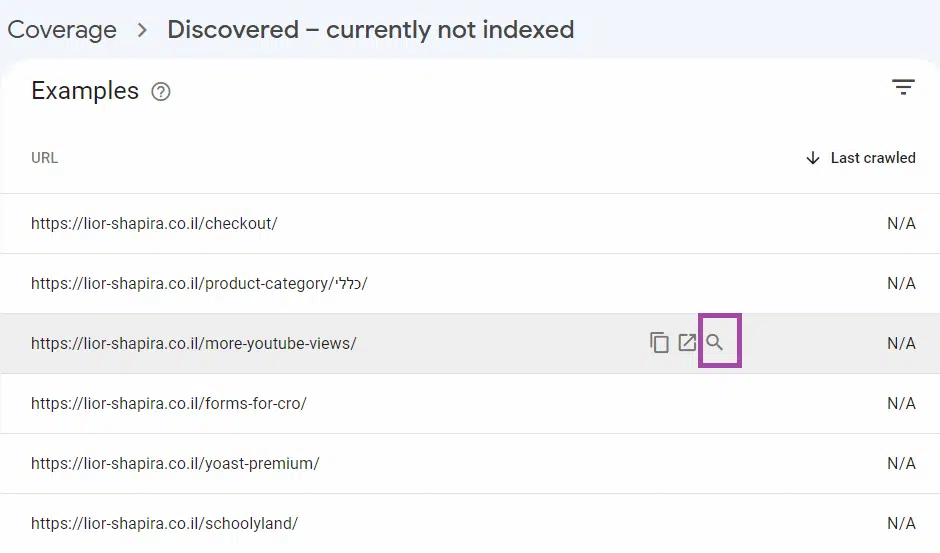Viewport: 940px width, 553px height.
Task: Click N/A value for schoolyland row
Action: point(901,524)
